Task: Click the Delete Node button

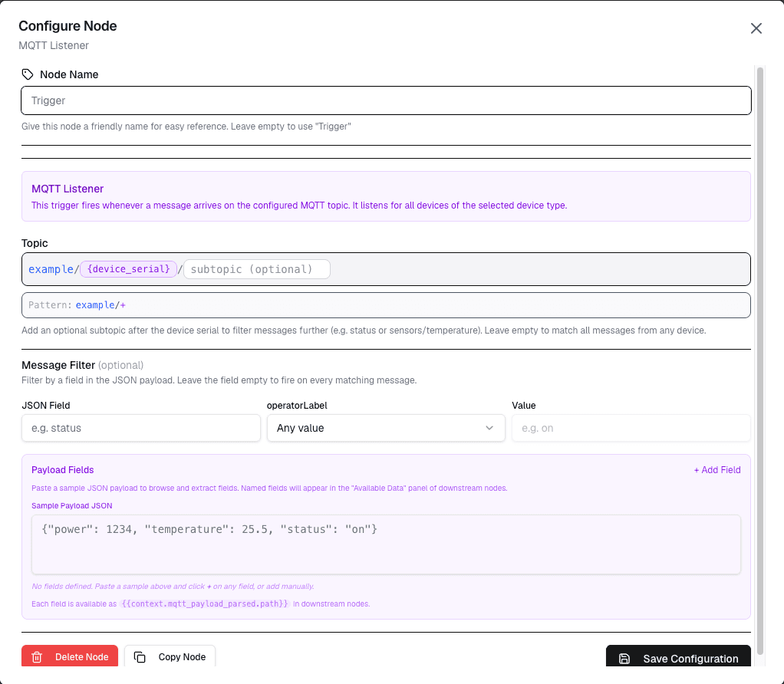Action: (x=70, y=656)
